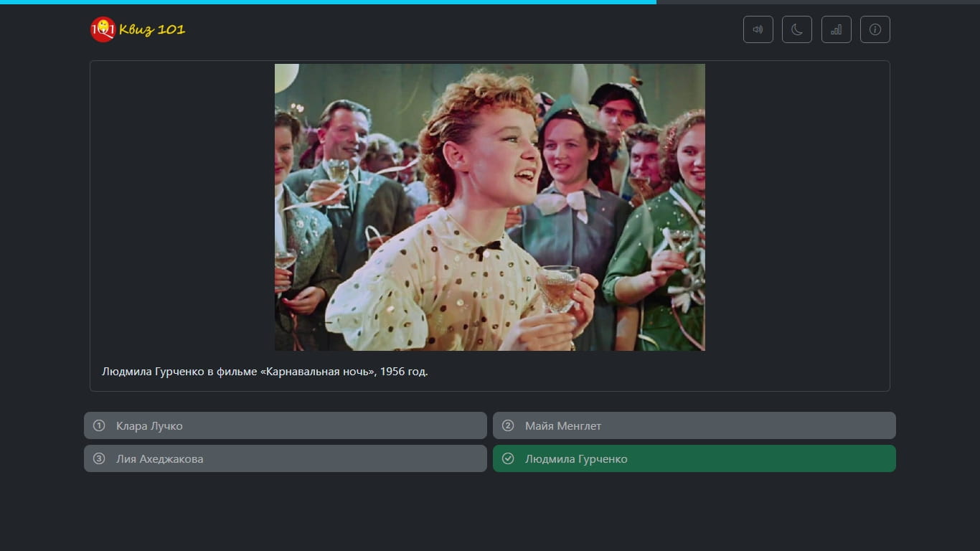Open the info circle icon
Viewport: 980px width, 551px height.
(x=875, y=29)
